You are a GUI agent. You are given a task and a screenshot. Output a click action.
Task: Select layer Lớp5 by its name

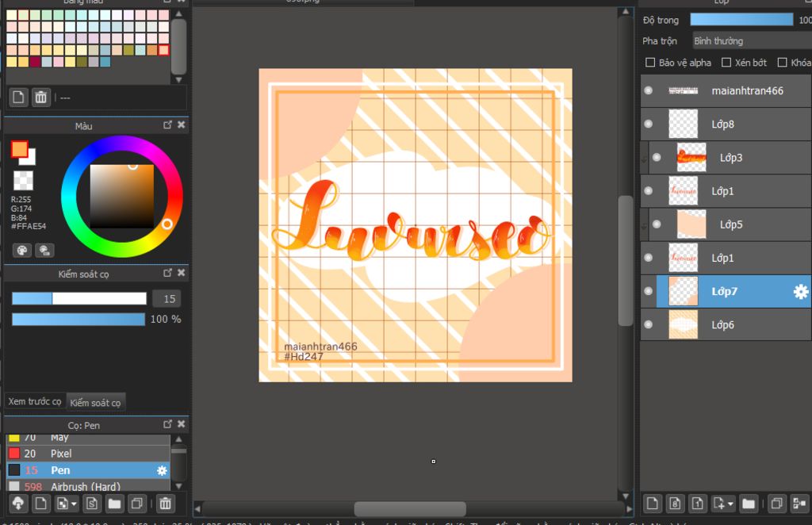coord(730,224)
